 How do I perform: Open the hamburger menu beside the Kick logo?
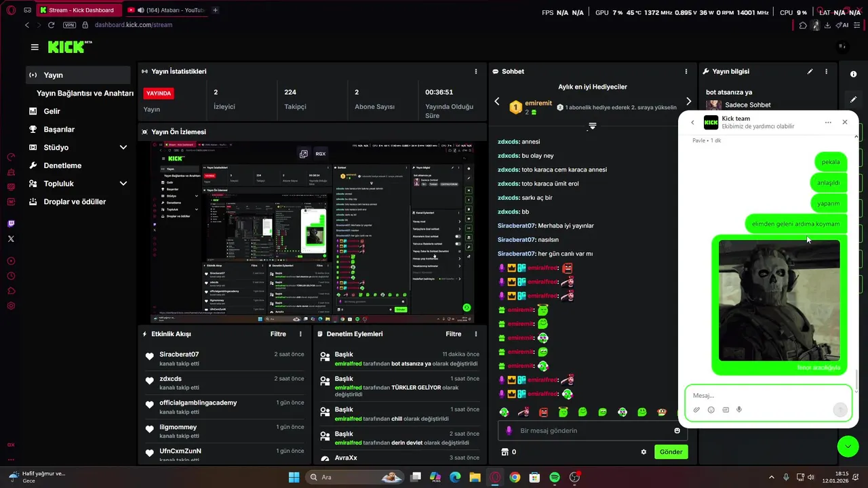pyautogui.click(x=35, y=47)
